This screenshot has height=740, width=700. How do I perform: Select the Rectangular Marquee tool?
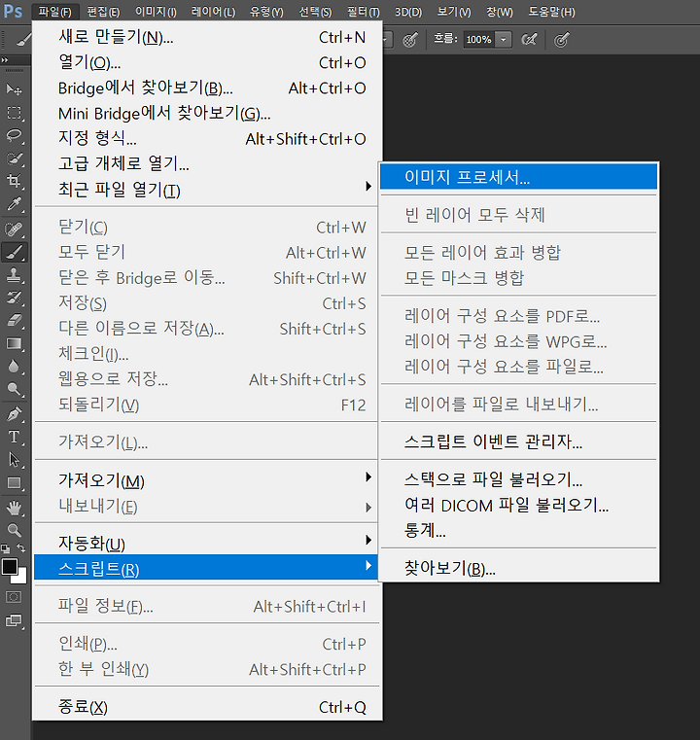pyautogui.click(x=15, y=113)
